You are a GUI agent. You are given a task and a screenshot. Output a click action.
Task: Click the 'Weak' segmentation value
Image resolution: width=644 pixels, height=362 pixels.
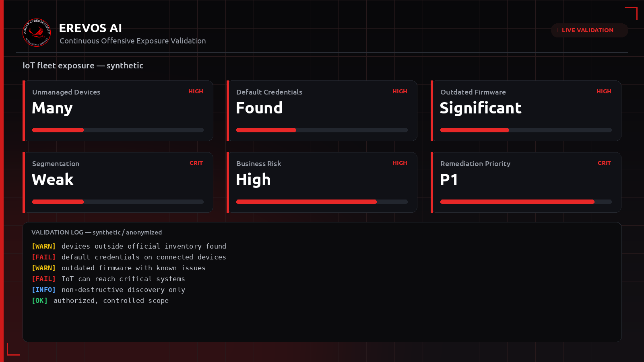[53, 179]
